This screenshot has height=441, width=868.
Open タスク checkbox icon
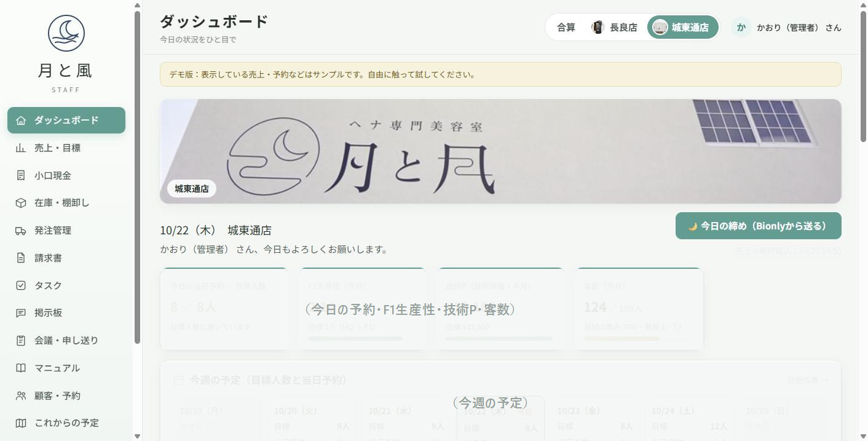pyautogui.click(x=21, y=285)
